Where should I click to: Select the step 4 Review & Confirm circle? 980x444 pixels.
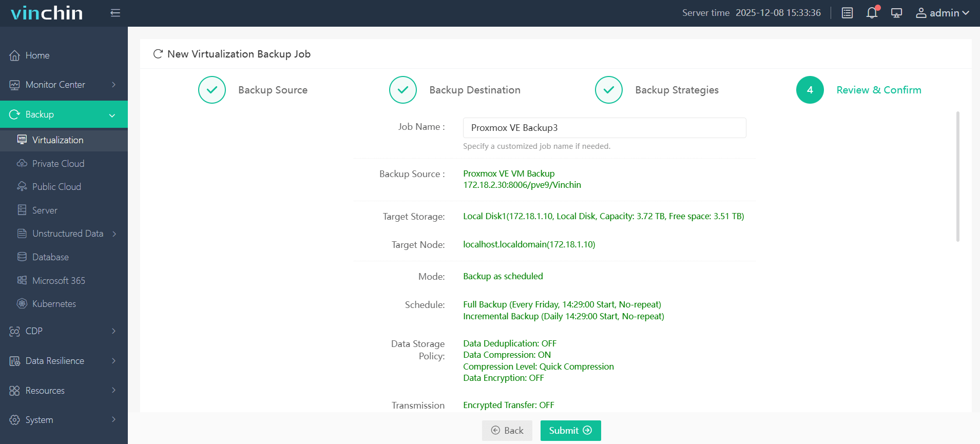click(x=810, y=90)
